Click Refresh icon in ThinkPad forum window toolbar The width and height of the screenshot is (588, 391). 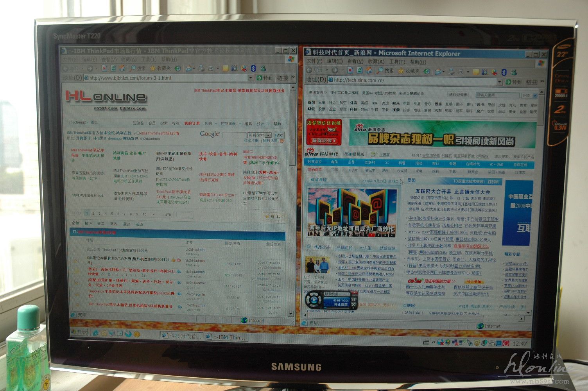pos(113,68)
